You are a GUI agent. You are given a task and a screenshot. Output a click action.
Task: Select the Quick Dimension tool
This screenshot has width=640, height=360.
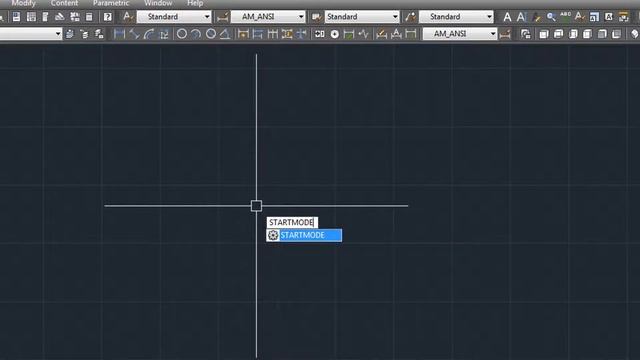[243, 34]
